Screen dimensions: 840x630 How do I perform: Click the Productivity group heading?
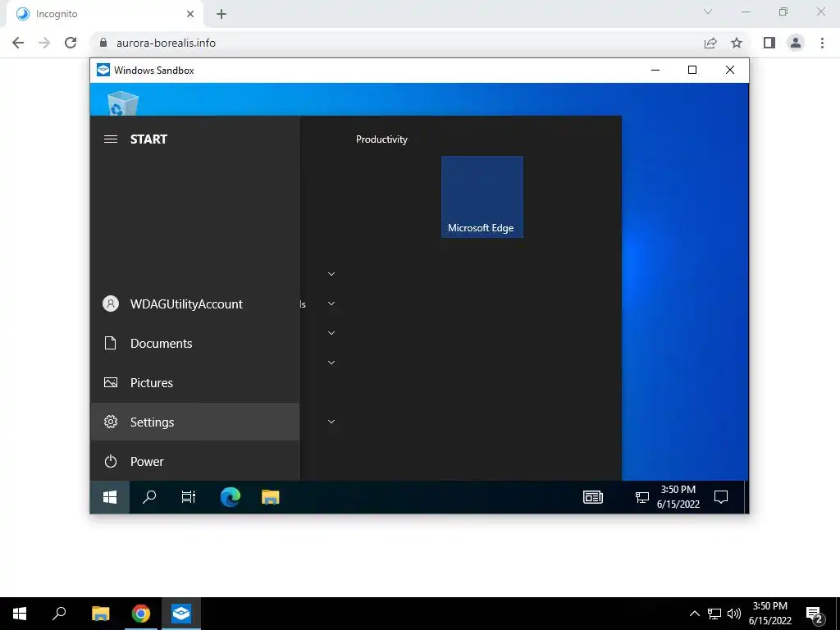pos(381,139)
